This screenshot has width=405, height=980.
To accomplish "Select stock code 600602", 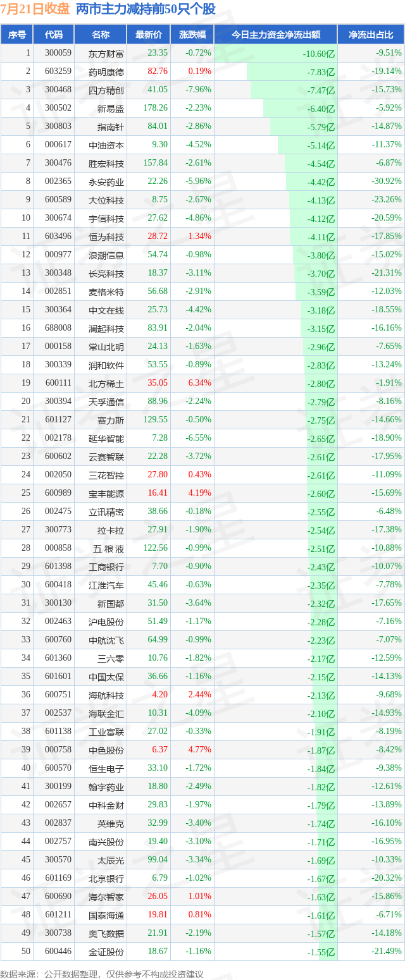I will pyautogui.click(x=58, y=456).
